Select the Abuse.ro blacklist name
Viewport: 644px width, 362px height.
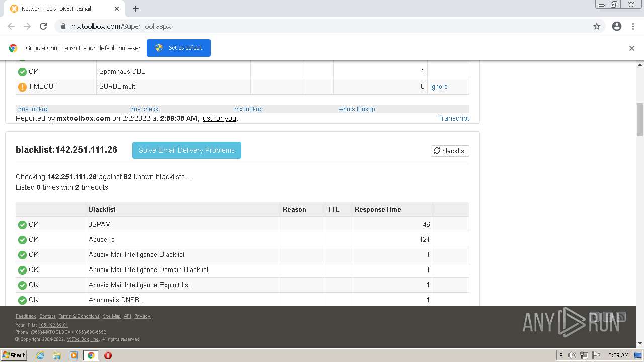point(102,239)
